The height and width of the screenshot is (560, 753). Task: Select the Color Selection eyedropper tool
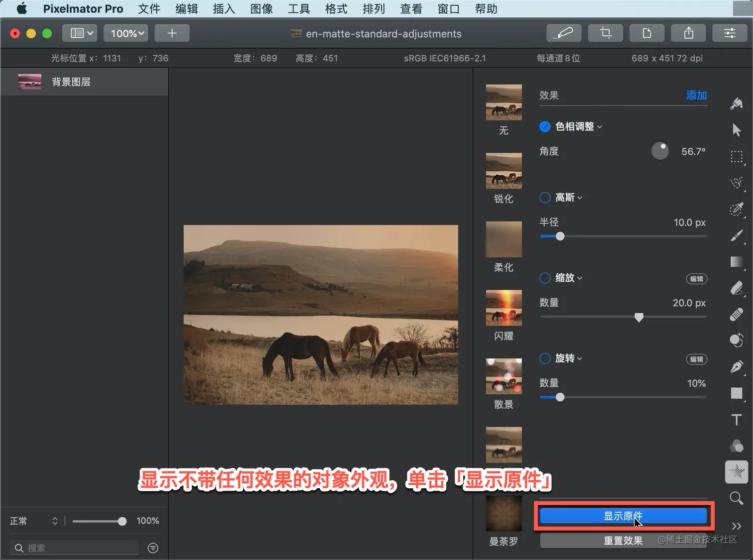(737, 209)
